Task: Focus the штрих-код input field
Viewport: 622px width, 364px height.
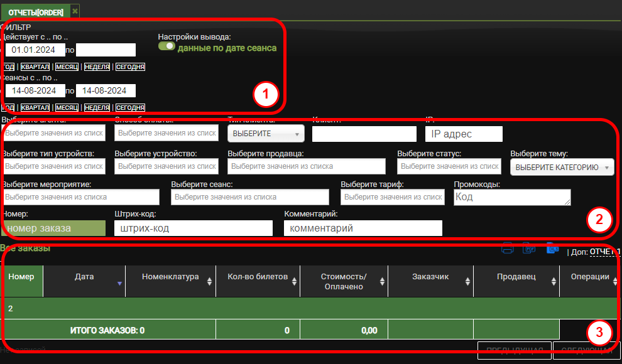Action: [193, 228]
